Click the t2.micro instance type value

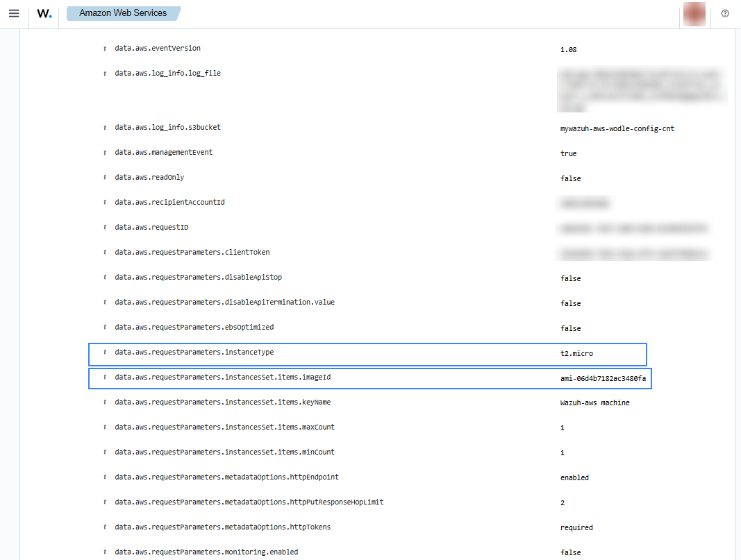(576, 354)
